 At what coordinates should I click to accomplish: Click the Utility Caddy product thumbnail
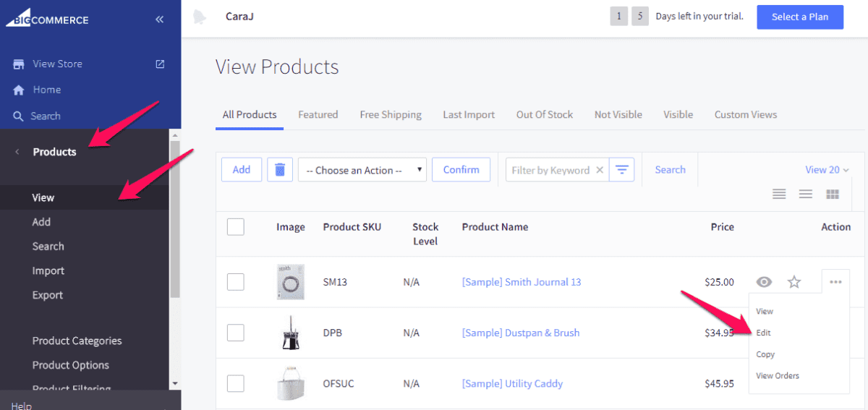tap(291, 383)
